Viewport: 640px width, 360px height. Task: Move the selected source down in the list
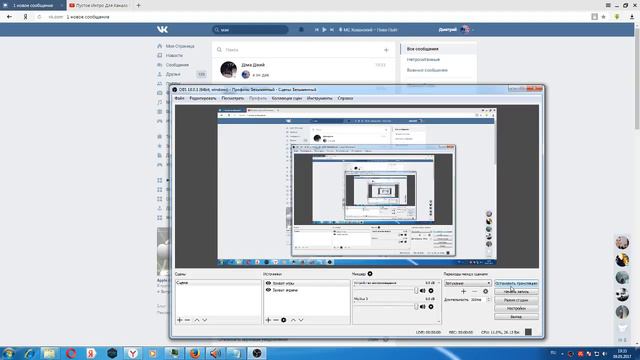[301, 320]
